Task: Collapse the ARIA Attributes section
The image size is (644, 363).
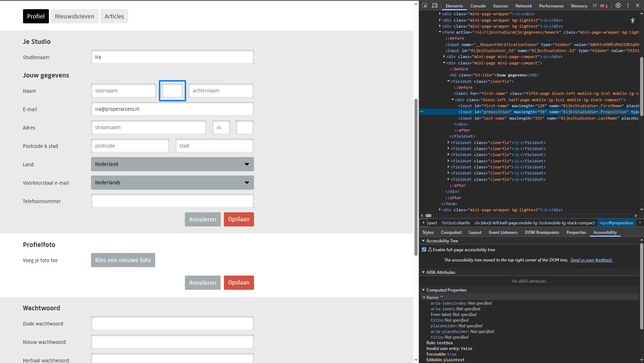Action: 423,272
